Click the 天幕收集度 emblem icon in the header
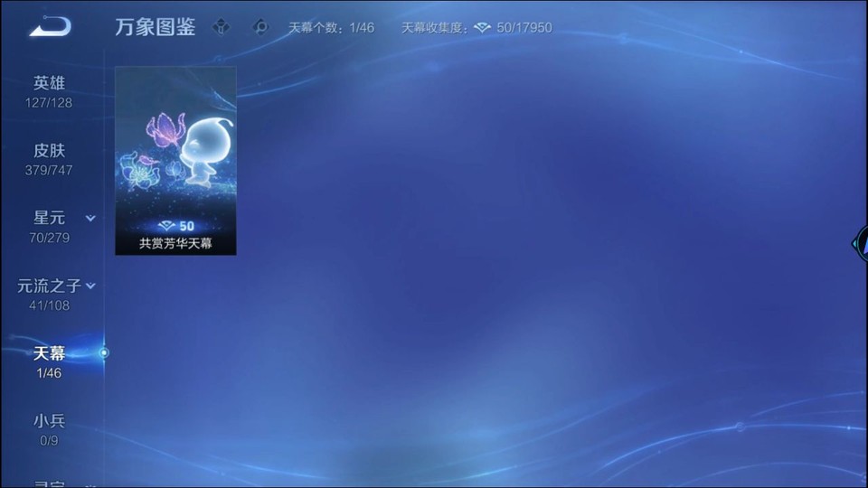The height and width of the screenshot is (488, 868). (482, 28)
